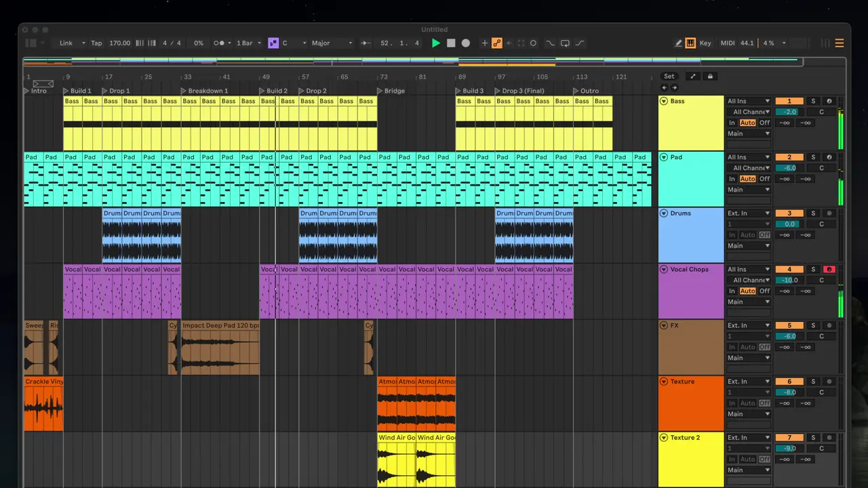Start playback with the green Play button
Viewport: 868px width, 488px height.
pos(436,43)
